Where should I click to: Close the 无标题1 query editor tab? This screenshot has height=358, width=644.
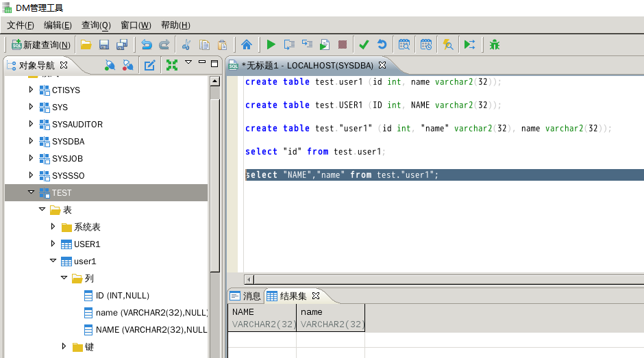382,65
